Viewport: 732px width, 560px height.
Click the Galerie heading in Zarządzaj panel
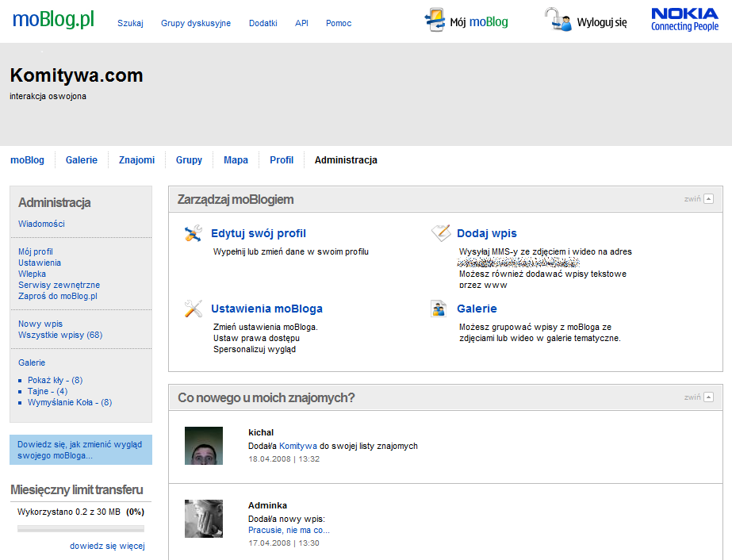tap(477, 309)
